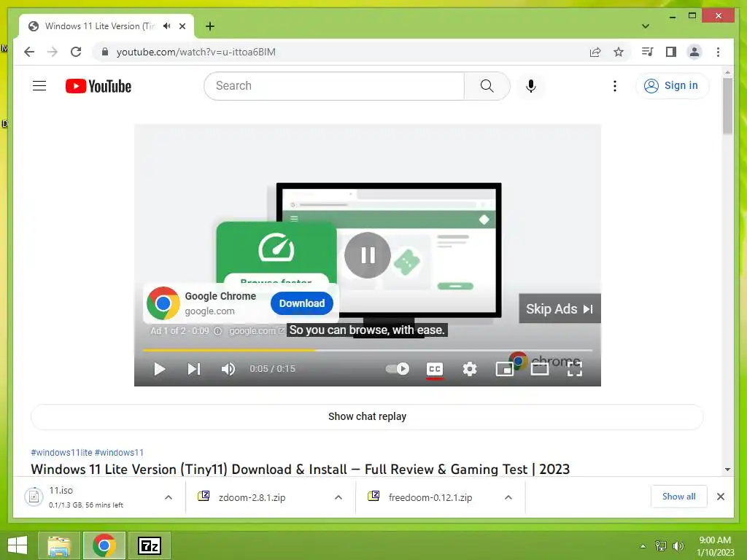Pause the video with center pause button
Image resolution: width=747 pixels, height=560 pixels.
[368, 254]
